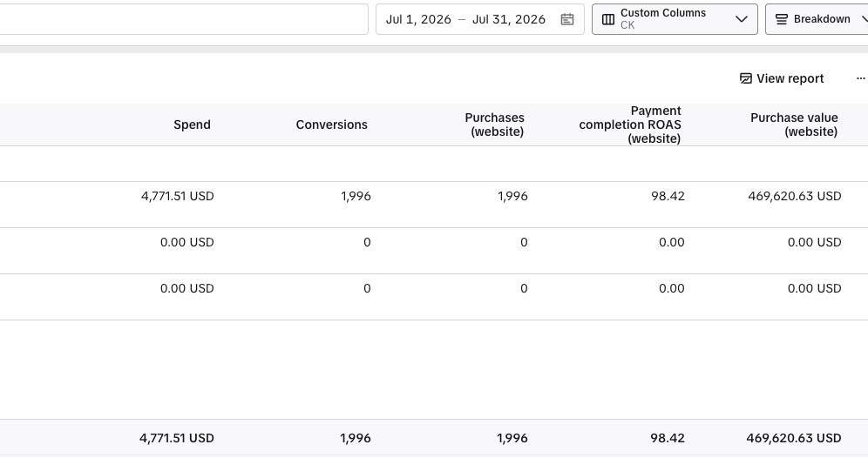Select the Jul 31, 2026 end date
Screen dimensions: 868x458
tap(509, 19)
